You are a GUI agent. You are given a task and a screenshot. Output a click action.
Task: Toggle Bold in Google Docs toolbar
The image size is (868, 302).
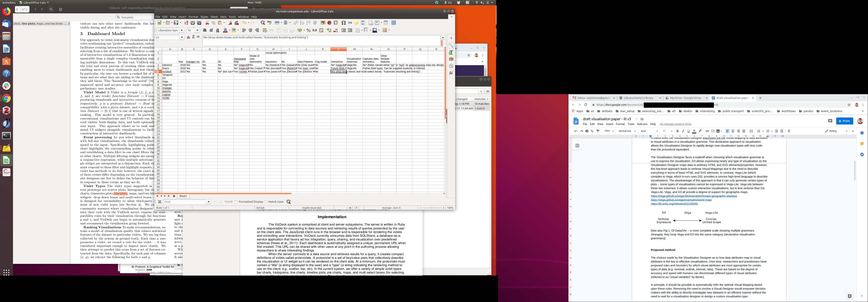[678, 131]
